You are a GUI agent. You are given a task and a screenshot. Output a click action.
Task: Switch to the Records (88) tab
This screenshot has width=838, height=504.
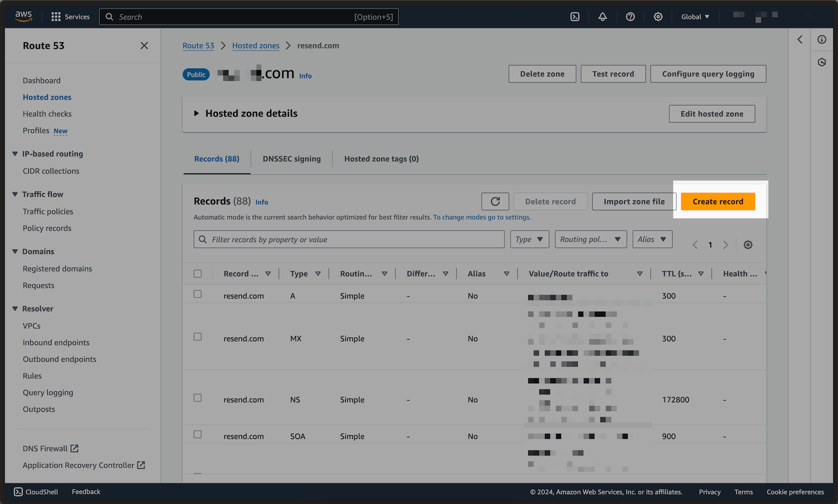tap(217, 159)
